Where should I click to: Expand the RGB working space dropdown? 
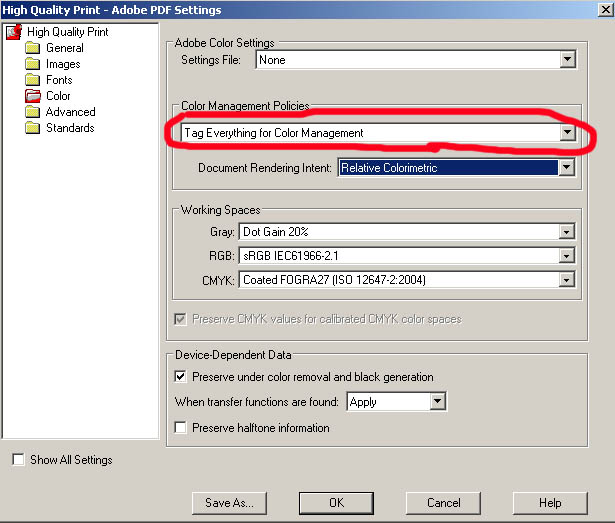566,256
